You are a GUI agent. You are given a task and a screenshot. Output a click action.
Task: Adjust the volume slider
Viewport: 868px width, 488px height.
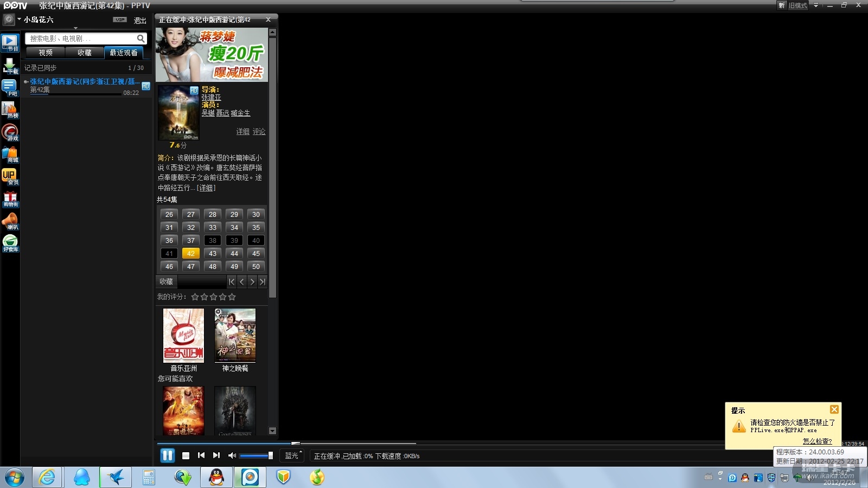256,455
